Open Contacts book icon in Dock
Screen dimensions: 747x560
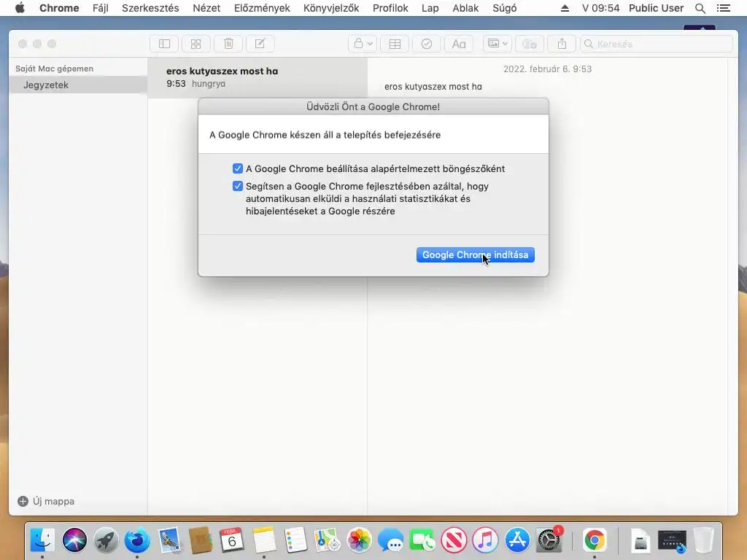pyautogui.click(x=201, y=540)
